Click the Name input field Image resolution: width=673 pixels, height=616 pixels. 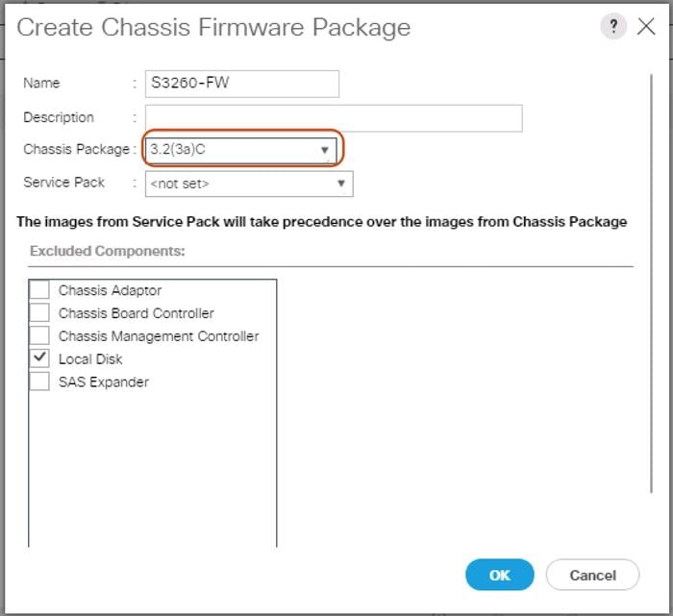[241, 84]
